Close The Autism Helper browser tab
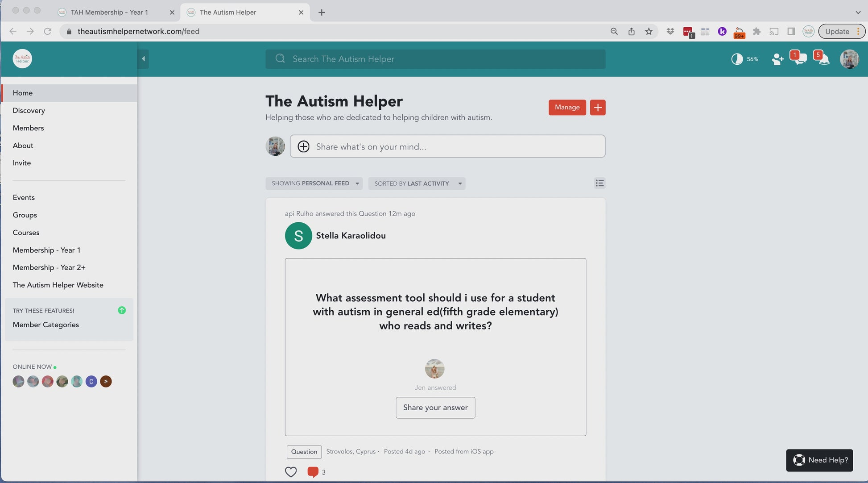The image size is (868, 483). tap(301, 12)
